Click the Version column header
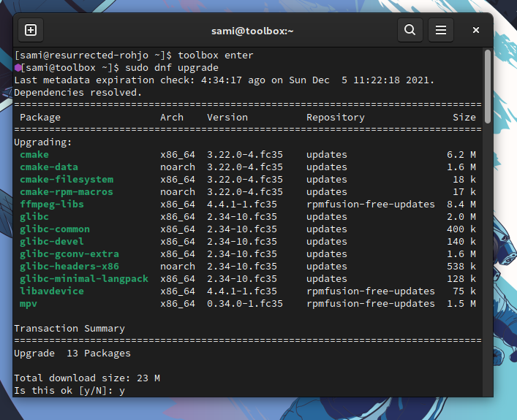Screen dimensions: 517x420 point(227,118)
